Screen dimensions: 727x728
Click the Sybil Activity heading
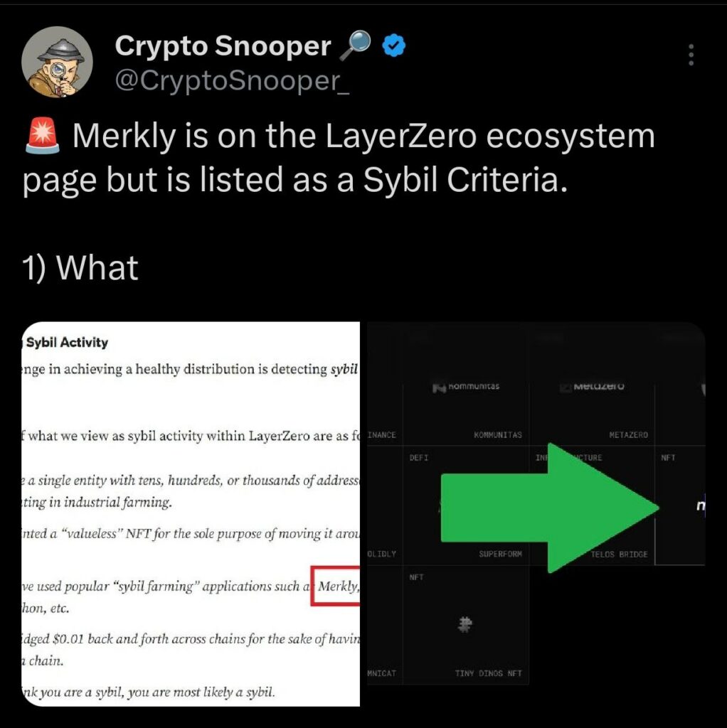tap(67, 342)
